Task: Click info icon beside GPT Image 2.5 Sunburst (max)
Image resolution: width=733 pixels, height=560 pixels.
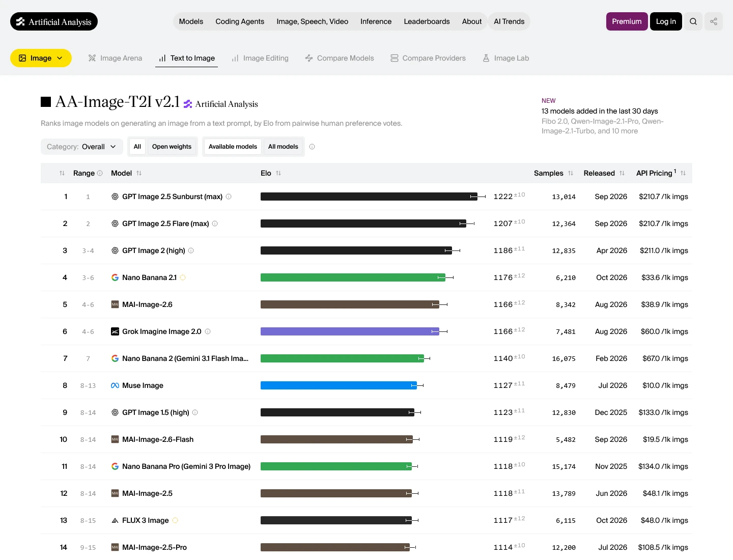Action: point(229,197)
